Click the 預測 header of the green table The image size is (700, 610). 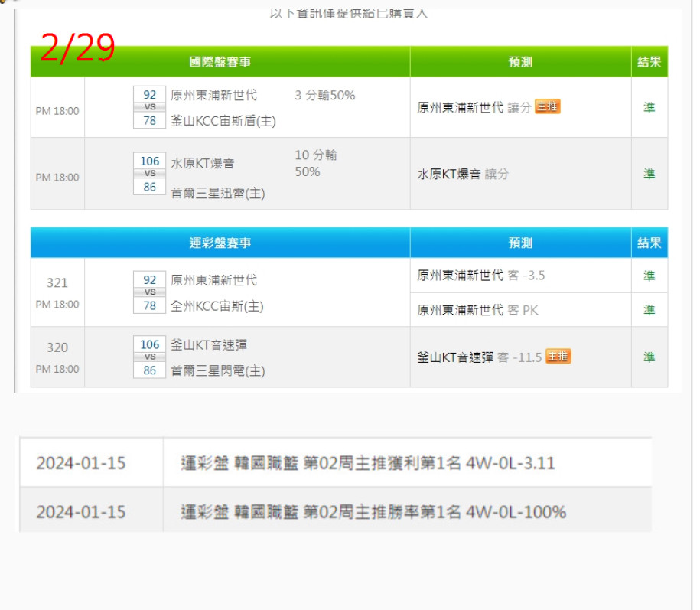[520, 62]
